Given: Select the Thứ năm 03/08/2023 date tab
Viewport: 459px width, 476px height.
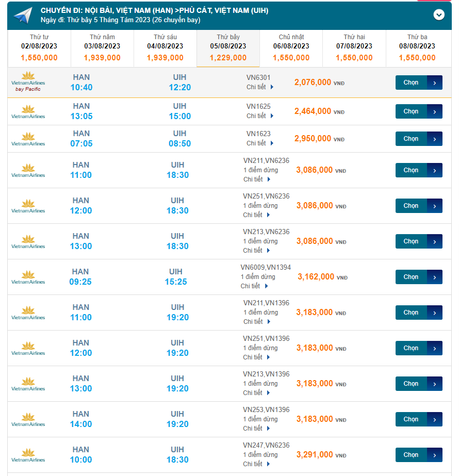Looking at the screenshot, I should [x=102, y=48].
